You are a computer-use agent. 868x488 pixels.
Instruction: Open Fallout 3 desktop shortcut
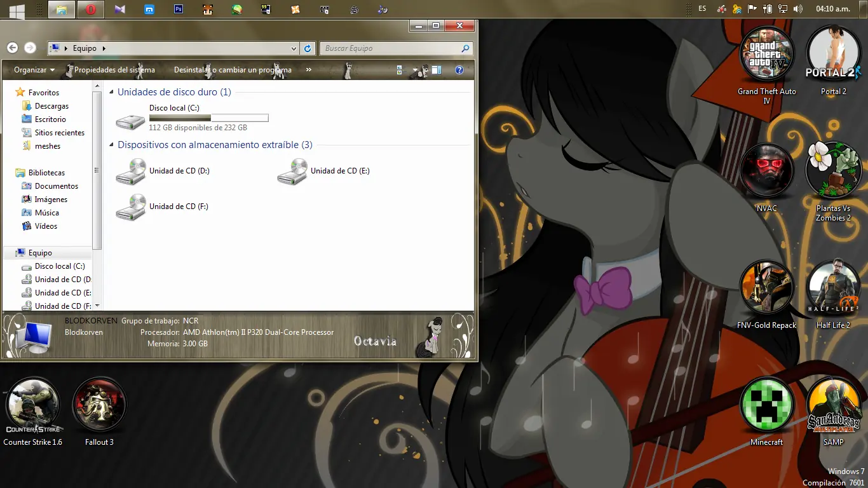(99, 412)
